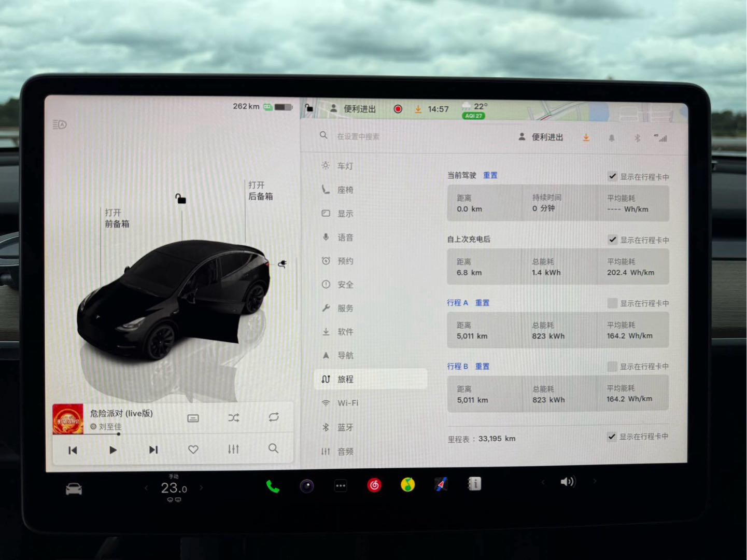Image resolution: width=747 pixels, height=560 pixels.
Task: Tap the unlock padlock above the car
Action: click(x=180, y=199)
